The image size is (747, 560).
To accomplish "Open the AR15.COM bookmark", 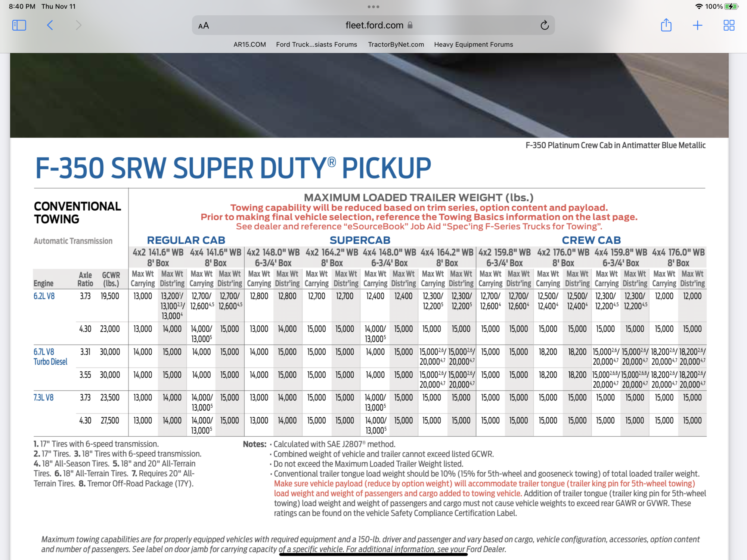I will 249,44.
